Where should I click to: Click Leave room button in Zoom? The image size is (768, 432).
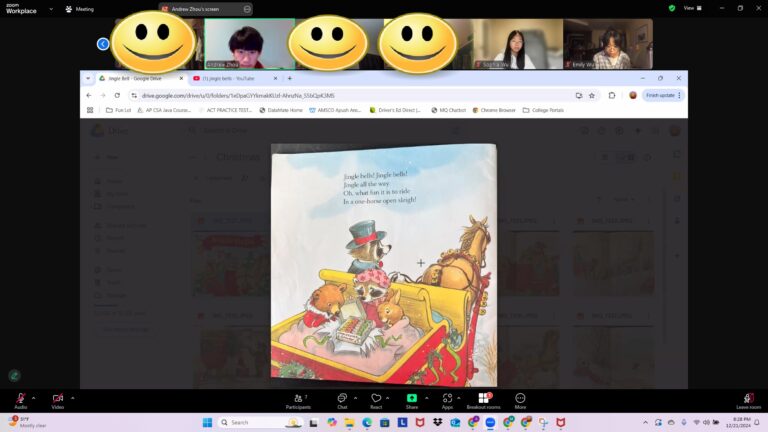(748, 401)
